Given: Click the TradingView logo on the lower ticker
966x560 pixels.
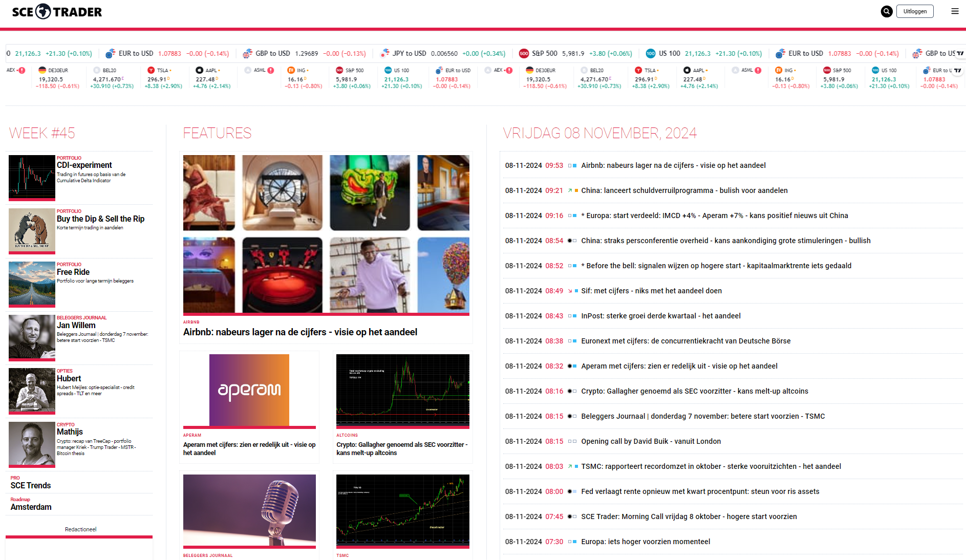Looking at the screenshot, I should coord(957,70).
